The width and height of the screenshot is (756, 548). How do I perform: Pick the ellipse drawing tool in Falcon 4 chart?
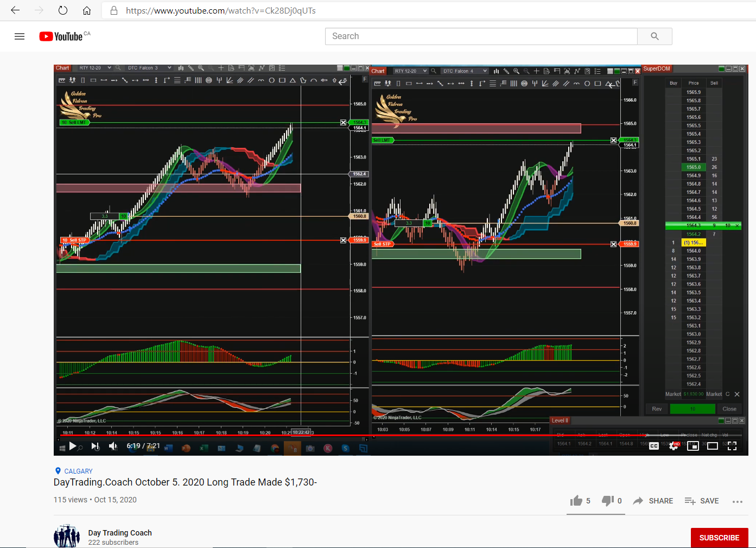click(x=587, y=84)
